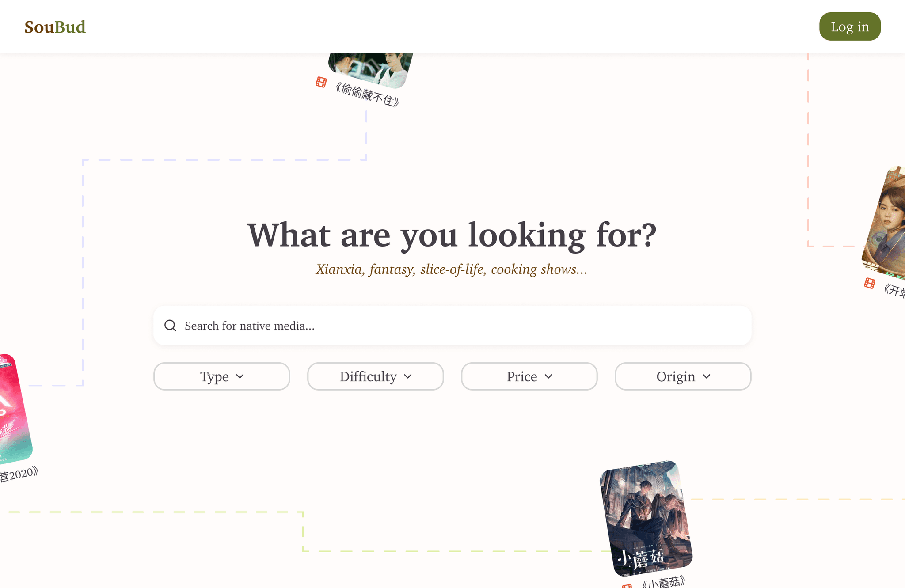This screenshot has width=905, height=588.
Task: Click the chevron arrow in Origin filter
Action: coord(707,376)
